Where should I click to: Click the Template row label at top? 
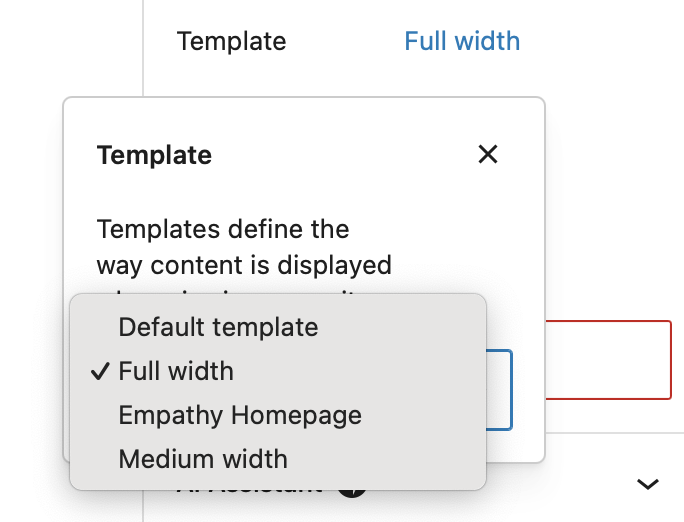[x=231, y=41]
